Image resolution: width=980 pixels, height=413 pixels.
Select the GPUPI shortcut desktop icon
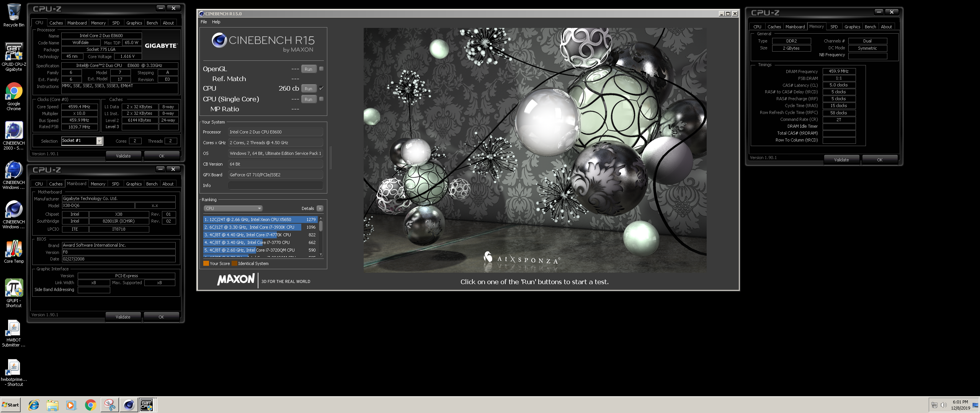coord(14,293)
